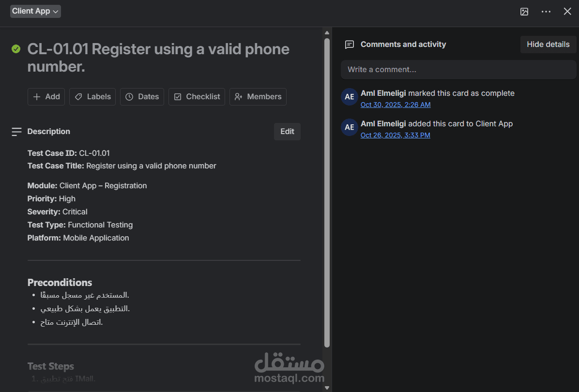The height and width of the screenshot is (392, 579).
Task: Close the card dialog
Action: tap(567, 12)
